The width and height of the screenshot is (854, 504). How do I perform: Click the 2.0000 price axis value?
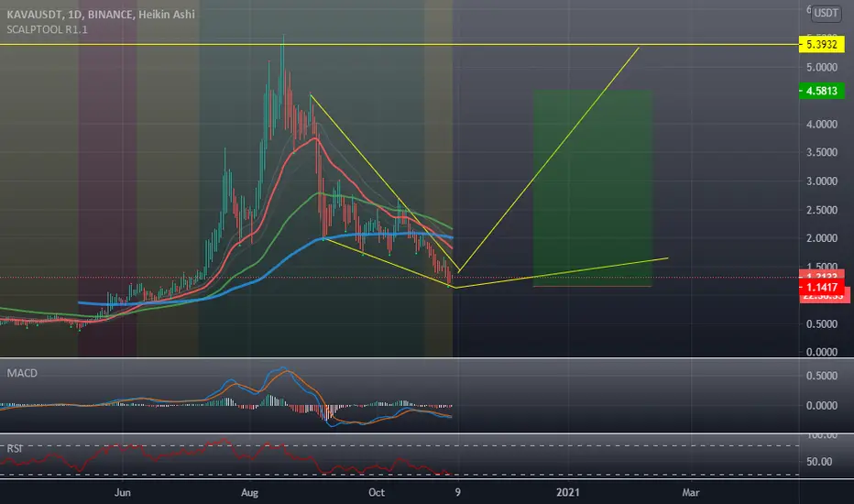coord(822,238)
